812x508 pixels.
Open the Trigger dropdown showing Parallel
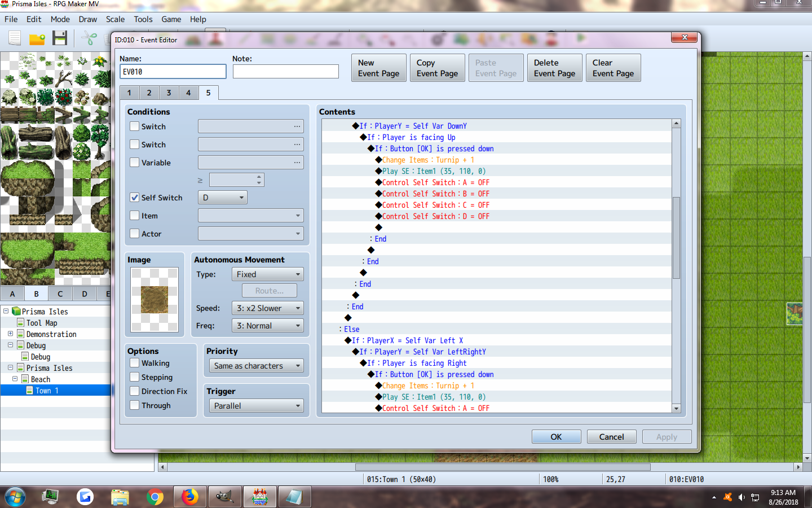[x=257, y=406]
